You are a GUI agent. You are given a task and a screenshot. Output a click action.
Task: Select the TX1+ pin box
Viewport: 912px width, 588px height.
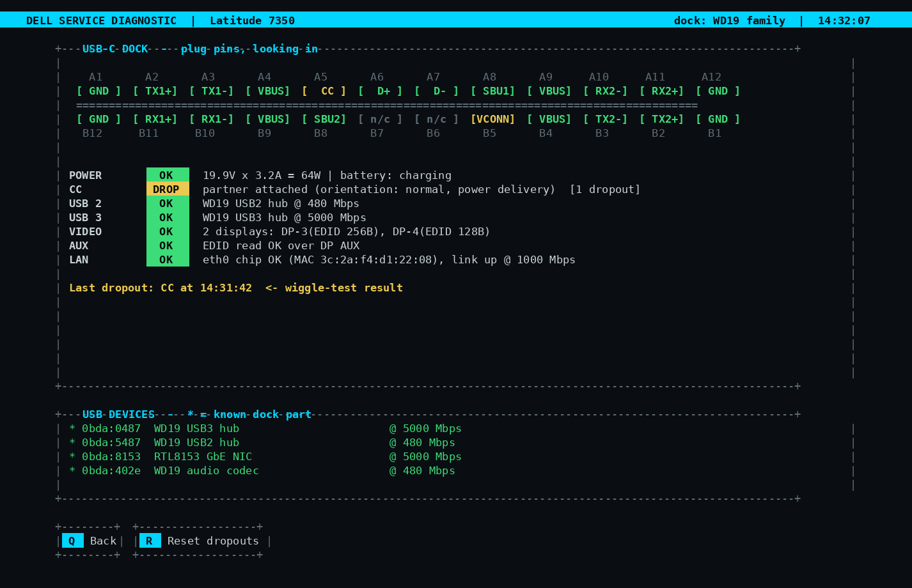155,91
